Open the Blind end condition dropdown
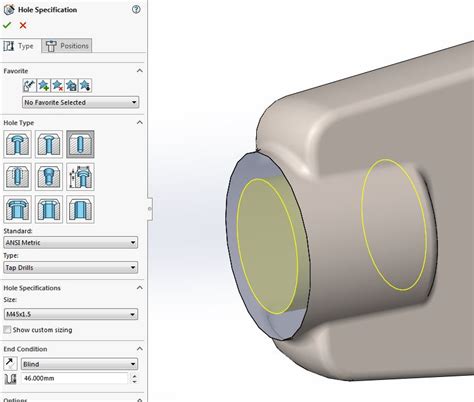The height and width of the screenshot is (402, 474). click(x=79, y=364)
